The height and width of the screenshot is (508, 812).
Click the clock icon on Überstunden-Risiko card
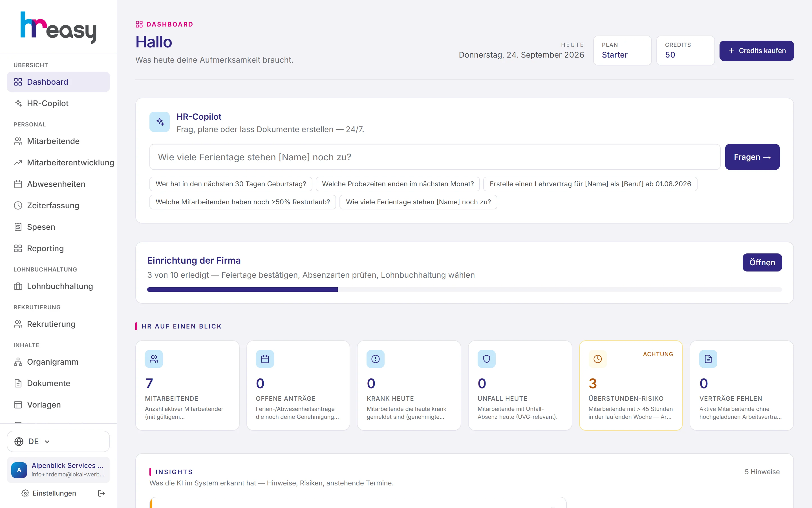(598, 359)
